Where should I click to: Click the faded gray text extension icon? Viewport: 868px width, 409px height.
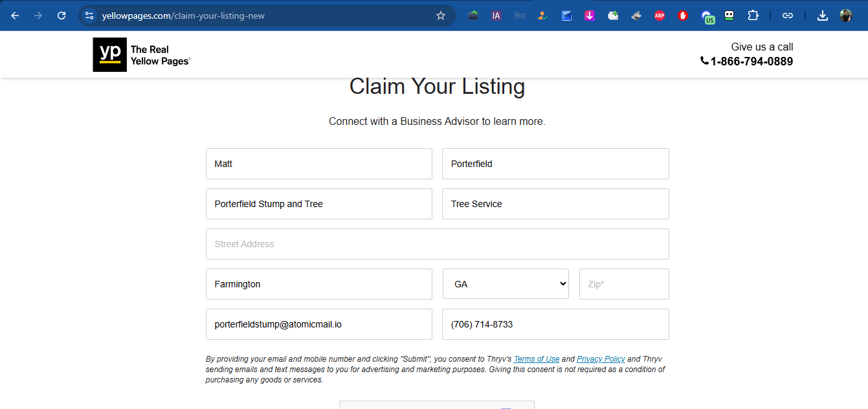pyautogui.click(x=520, y=16)
